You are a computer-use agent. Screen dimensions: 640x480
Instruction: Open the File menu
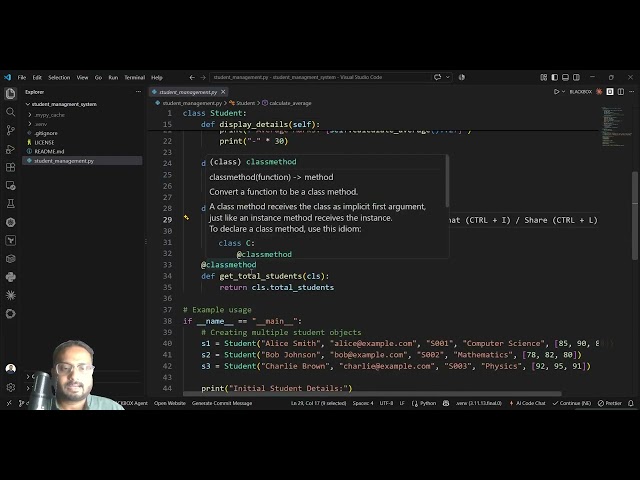pyautogui.click(x=22, y=77)
